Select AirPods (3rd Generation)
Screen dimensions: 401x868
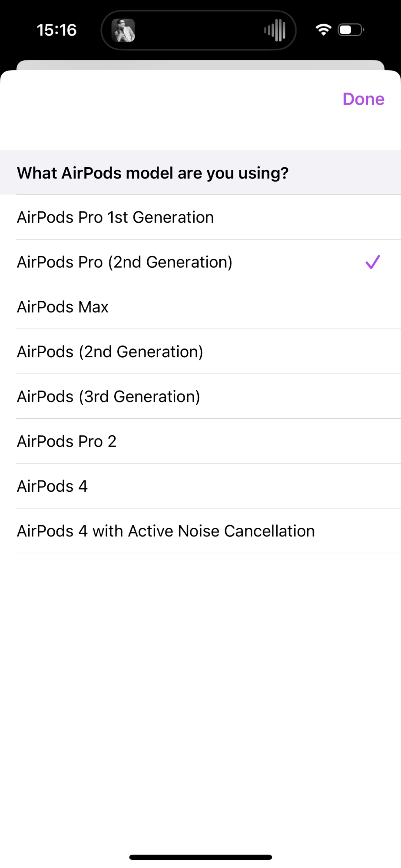point(200,396)
